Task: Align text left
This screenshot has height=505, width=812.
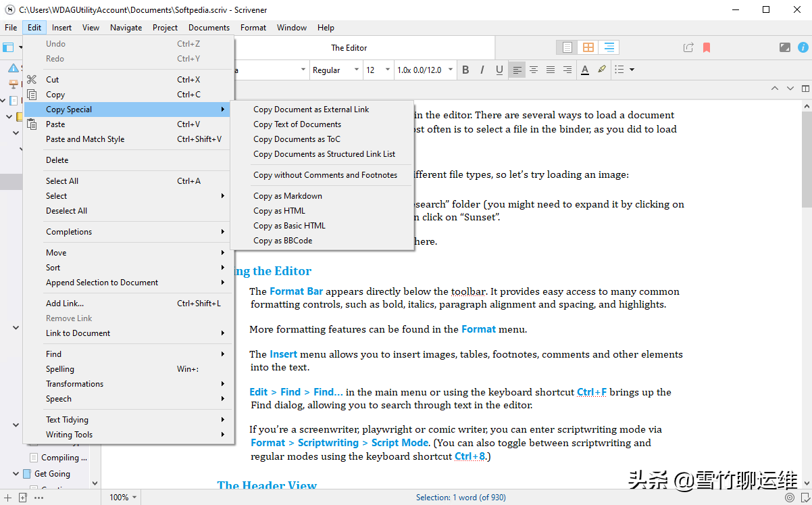Action: pyautogui.click(x=517, y=70)
